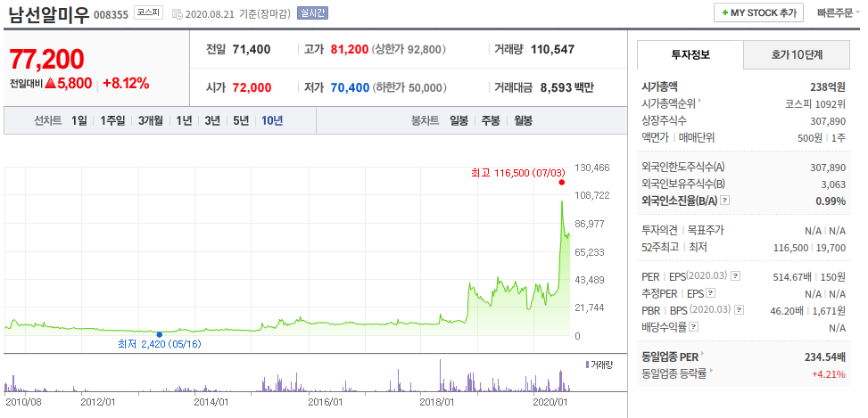Click the help icon beside 추정PER EPS
This screenshot has width=868, height=418.
(x=711, y=293)
